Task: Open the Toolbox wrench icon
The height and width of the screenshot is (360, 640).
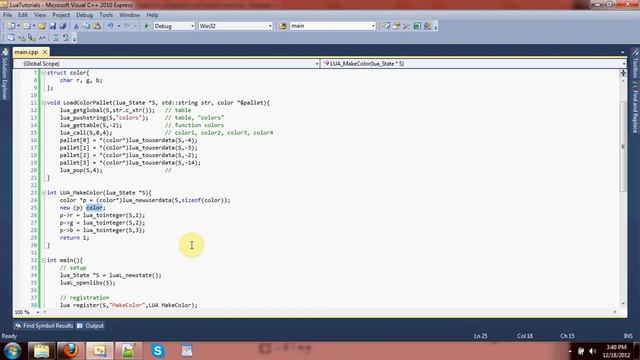Action: coord(407,26)
